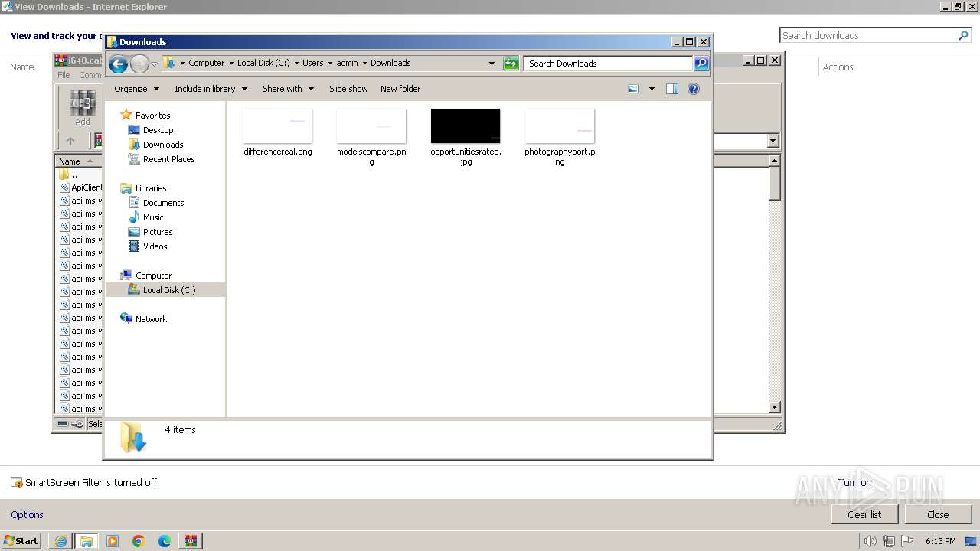Click the WinRAR scrollbar down arrow
The image size is (980, 551).
[x=774, y=407]
